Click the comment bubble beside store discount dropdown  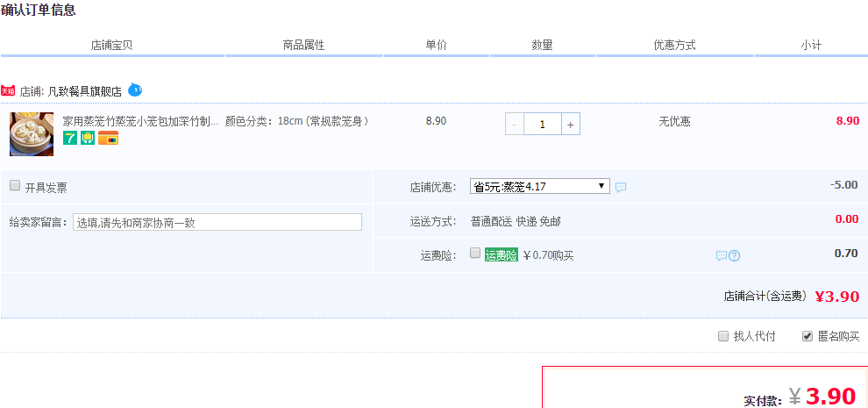tap(621, 188)
